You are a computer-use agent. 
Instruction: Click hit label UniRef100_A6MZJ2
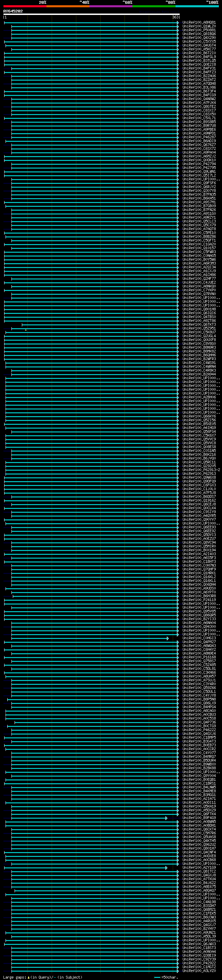pos(199,156)
